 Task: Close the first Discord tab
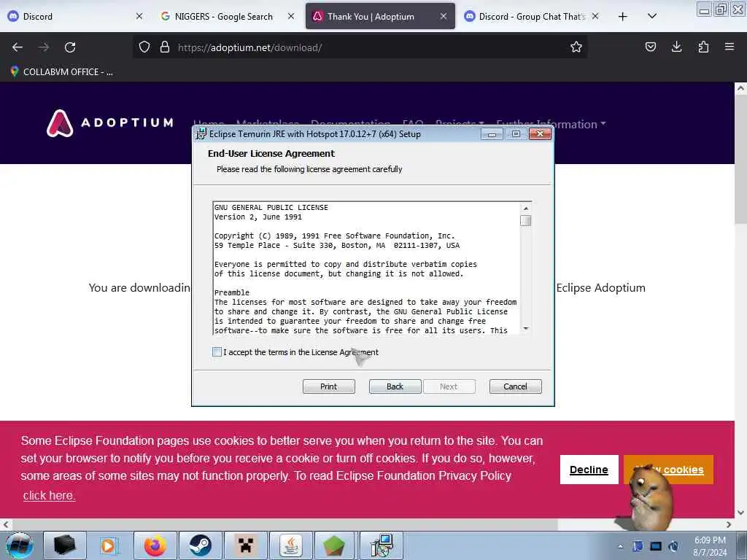(x=139, y=16)
